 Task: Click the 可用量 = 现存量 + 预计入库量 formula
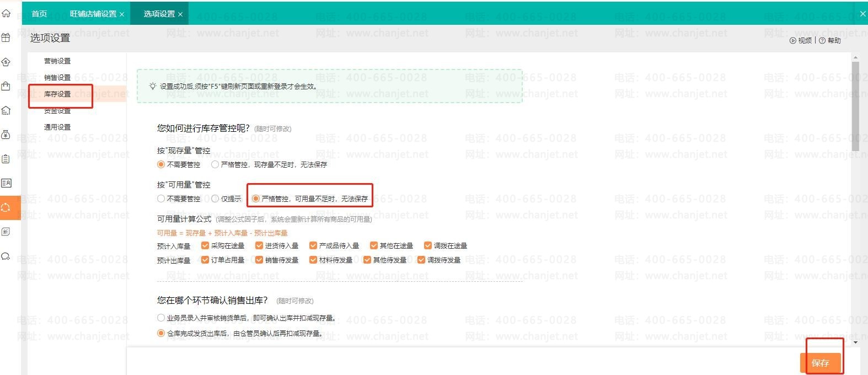point(222,233)
